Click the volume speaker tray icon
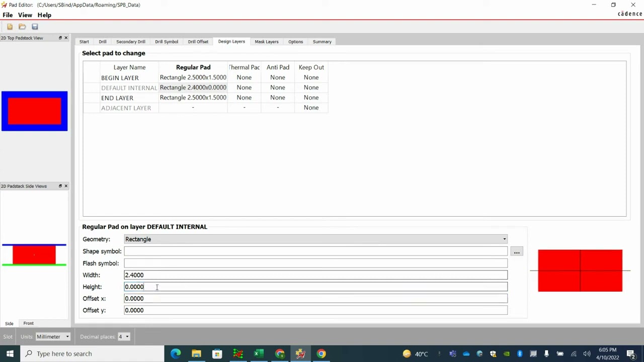Viewport: 644px width, 362px height. (x=587, y=354)
